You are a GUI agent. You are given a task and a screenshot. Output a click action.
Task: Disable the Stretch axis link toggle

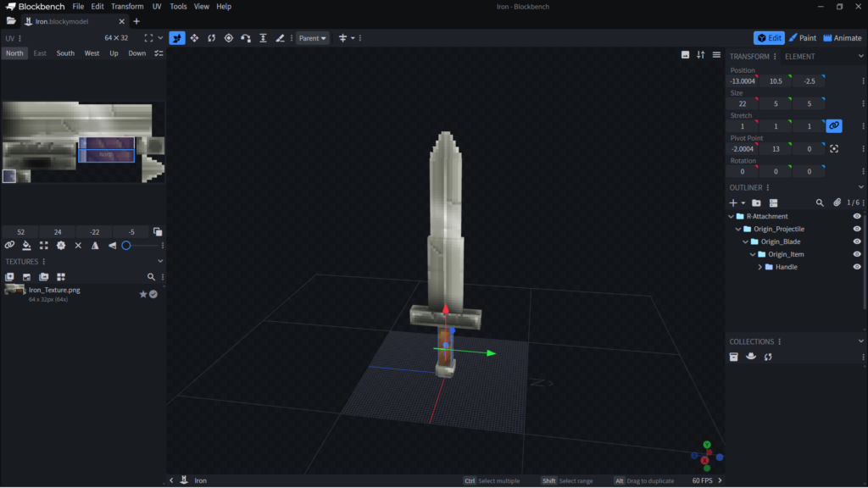[x=834, y=125]
